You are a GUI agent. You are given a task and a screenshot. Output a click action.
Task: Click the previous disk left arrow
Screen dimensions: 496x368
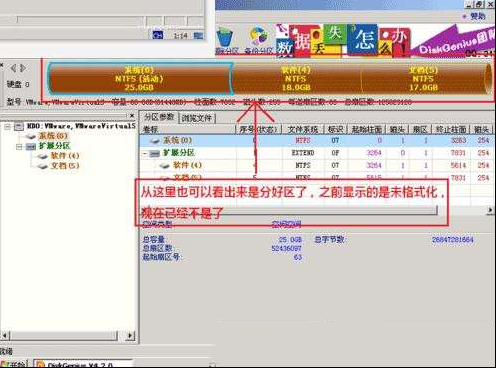[x=13, y=68]
